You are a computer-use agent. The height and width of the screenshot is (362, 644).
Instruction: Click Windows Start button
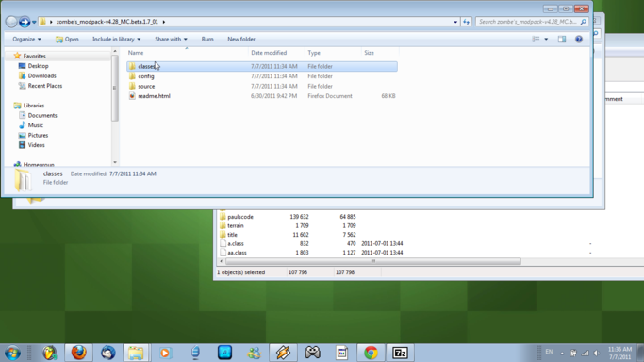click(x=12, y=353)
